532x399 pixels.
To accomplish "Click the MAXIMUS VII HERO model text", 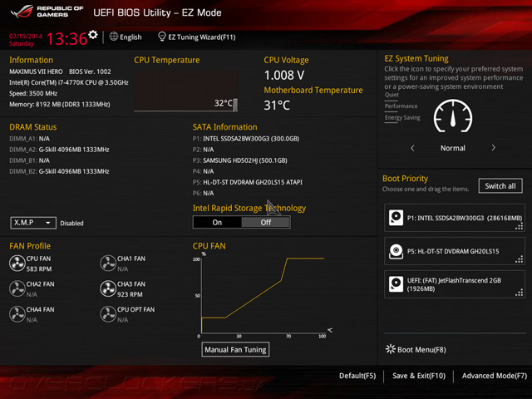I will tap(36, 71).
